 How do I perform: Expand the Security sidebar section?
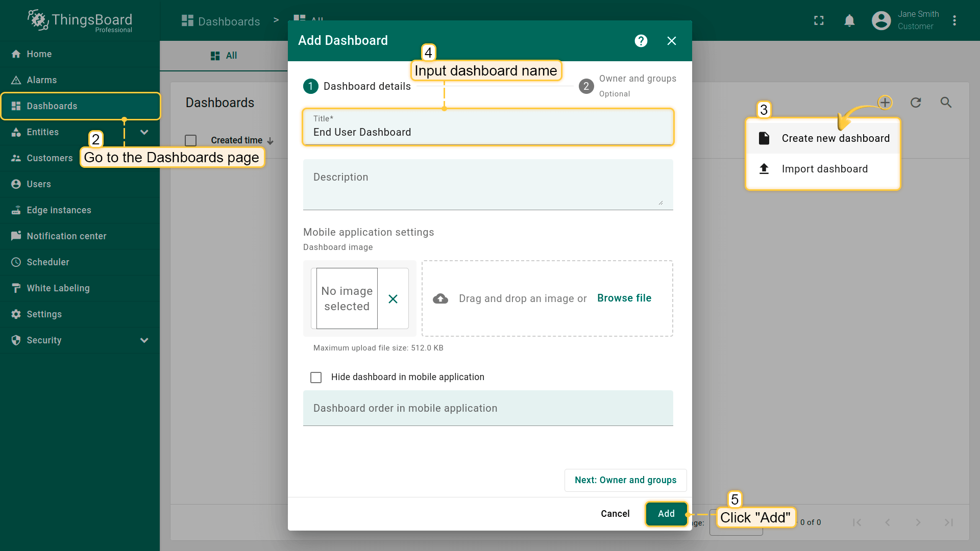144,340
